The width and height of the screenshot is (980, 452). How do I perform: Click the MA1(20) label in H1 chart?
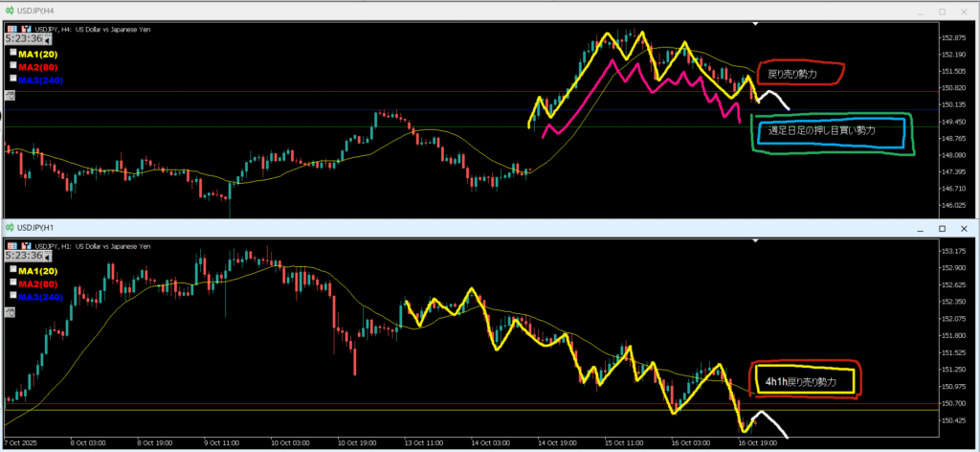[x=38, y=271]
